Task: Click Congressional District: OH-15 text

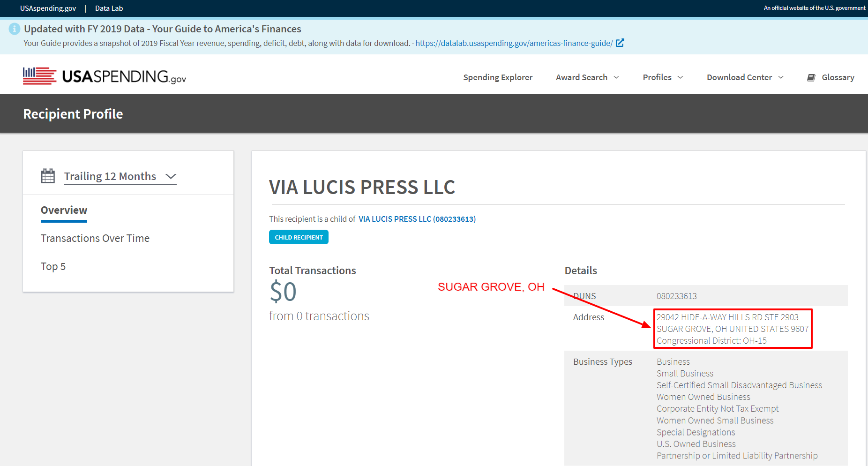Action: (x=711, y=341)
